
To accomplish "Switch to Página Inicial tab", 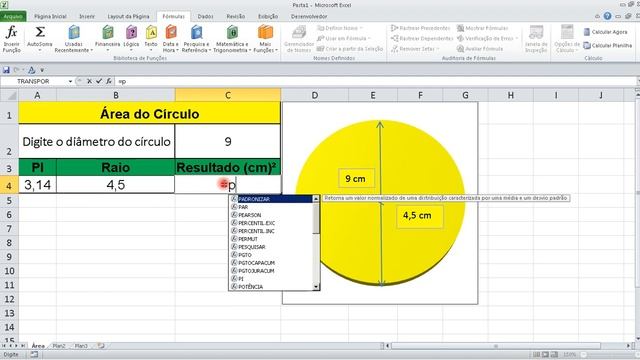I will tap(50, 17).
